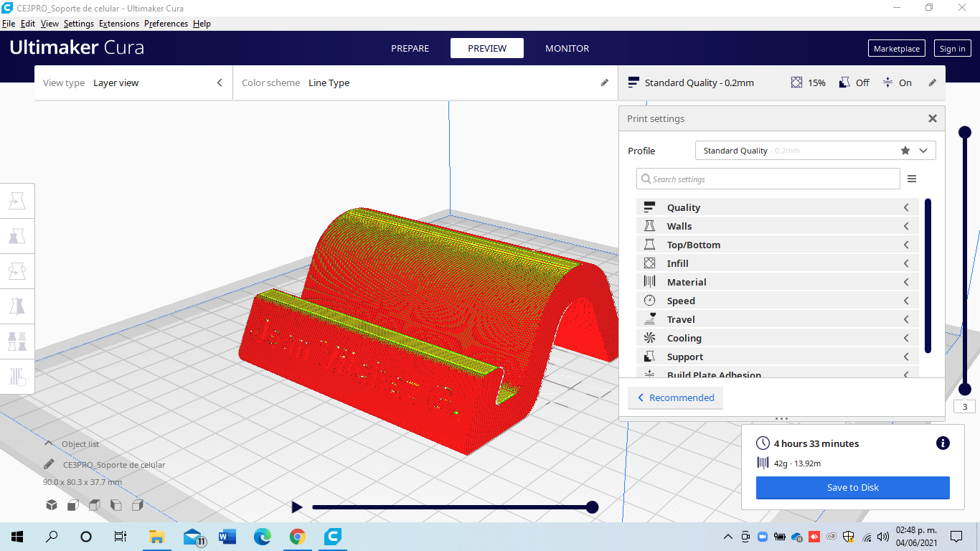Open the Windows Start menu

tap(17, 536)
